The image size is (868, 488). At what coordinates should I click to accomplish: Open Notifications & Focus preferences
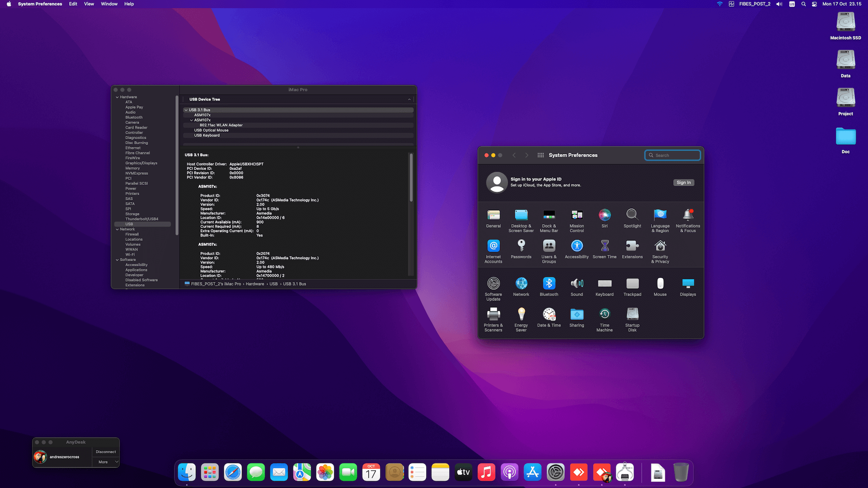[x=688, y=221]
